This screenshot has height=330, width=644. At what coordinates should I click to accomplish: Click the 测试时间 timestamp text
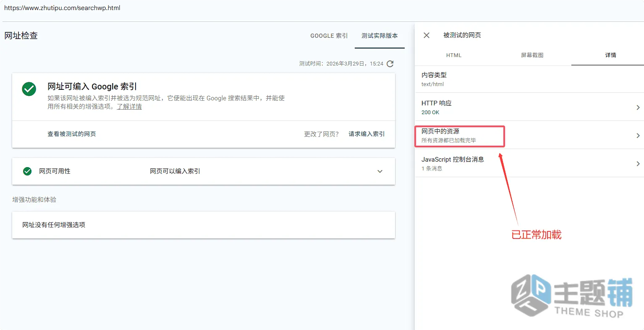[341, 64]
